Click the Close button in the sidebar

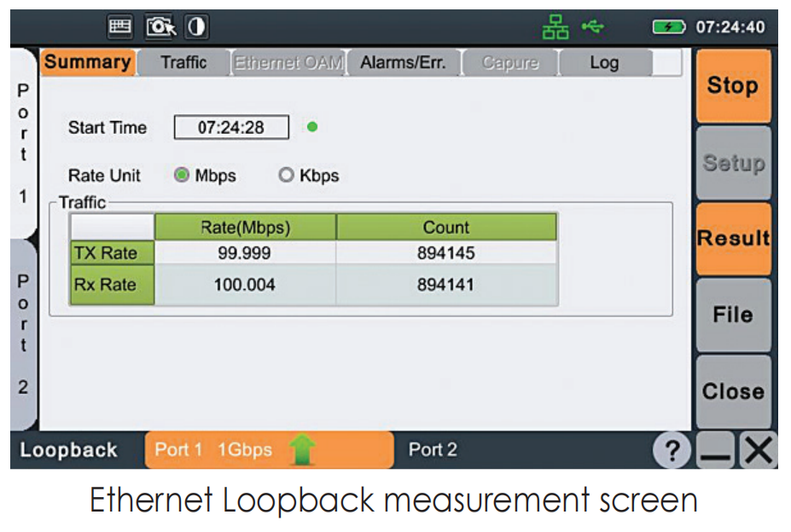(733, 391)
